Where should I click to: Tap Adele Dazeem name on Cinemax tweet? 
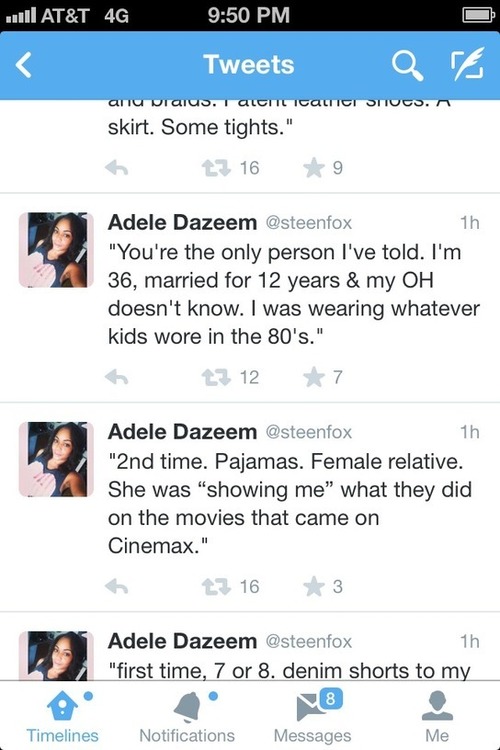pos(182,432)
